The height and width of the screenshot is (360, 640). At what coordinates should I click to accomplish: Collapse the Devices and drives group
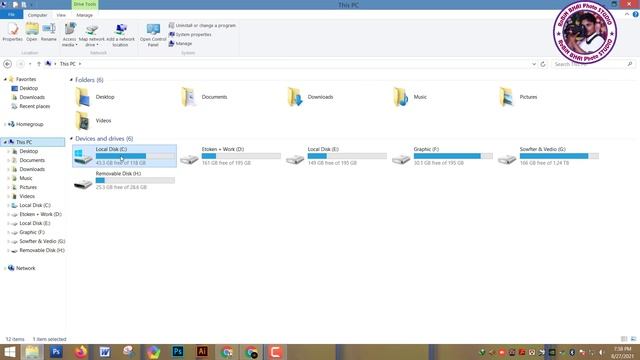click(71, 138)
